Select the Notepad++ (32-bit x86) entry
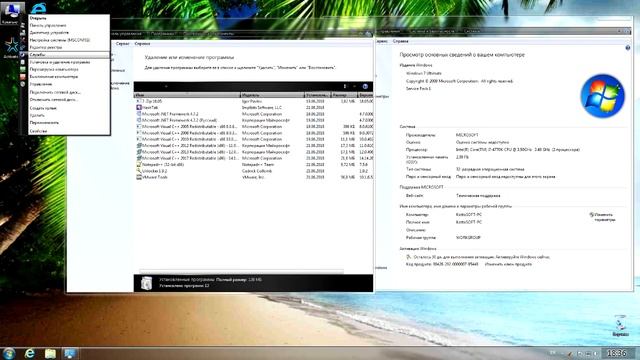Screen dimensions: 640x360 point(253,164)
